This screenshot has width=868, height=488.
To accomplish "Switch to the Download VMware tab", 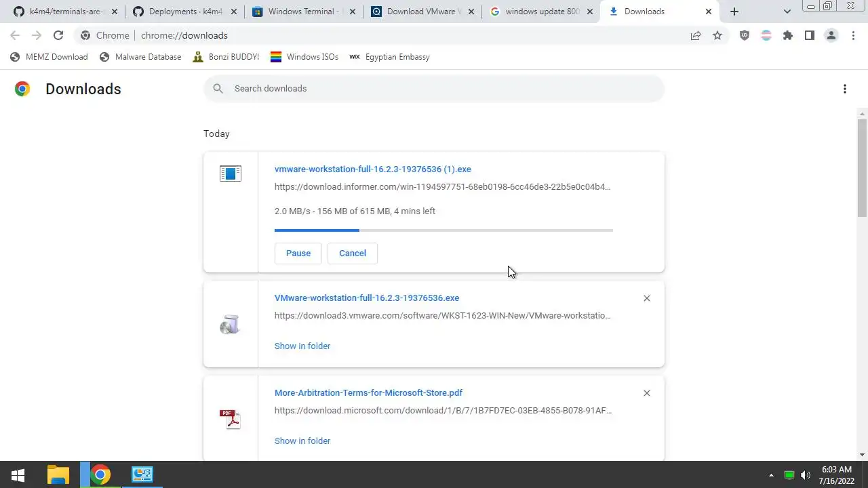I will tap(423, 12).
